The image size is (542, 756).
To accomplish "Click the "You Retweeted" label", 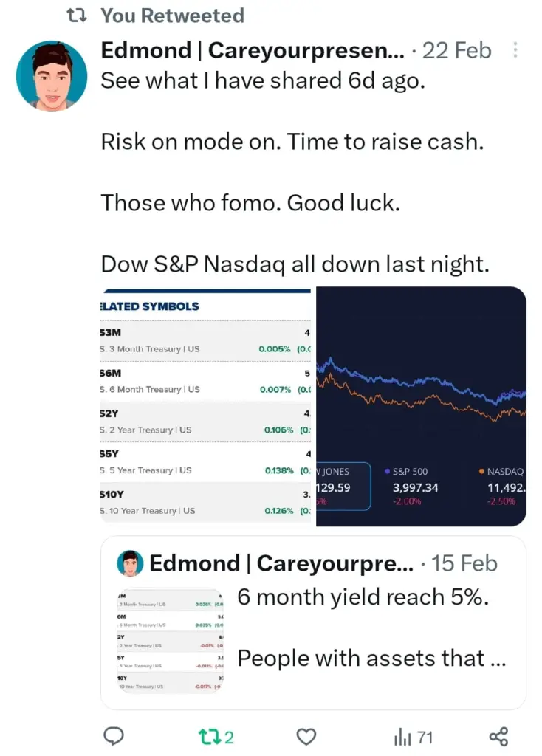I will point(172,16).
